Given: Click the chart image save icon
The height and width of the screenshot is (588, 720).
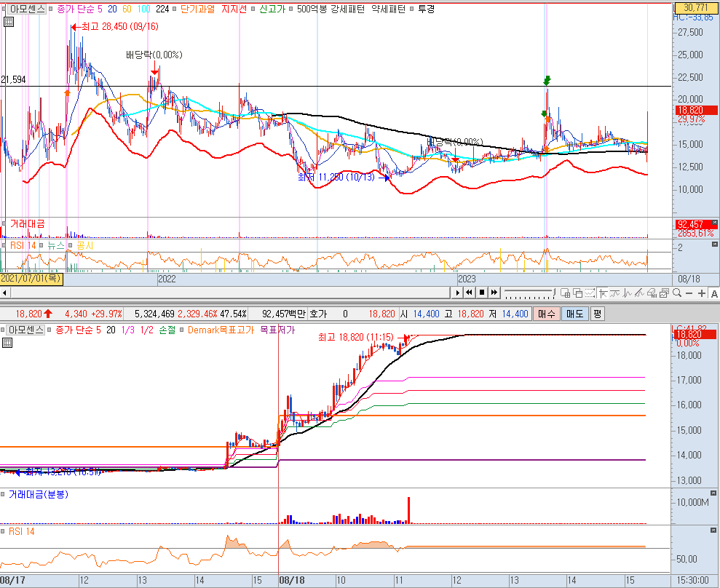Looking at the screenshot, I should pos(664,293).
